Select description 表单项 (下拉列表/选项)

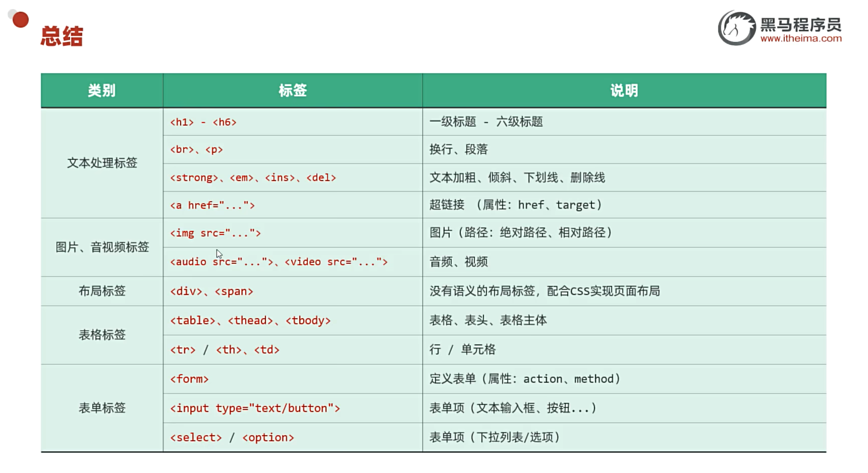pyautogui.click(x=495, y=437)
